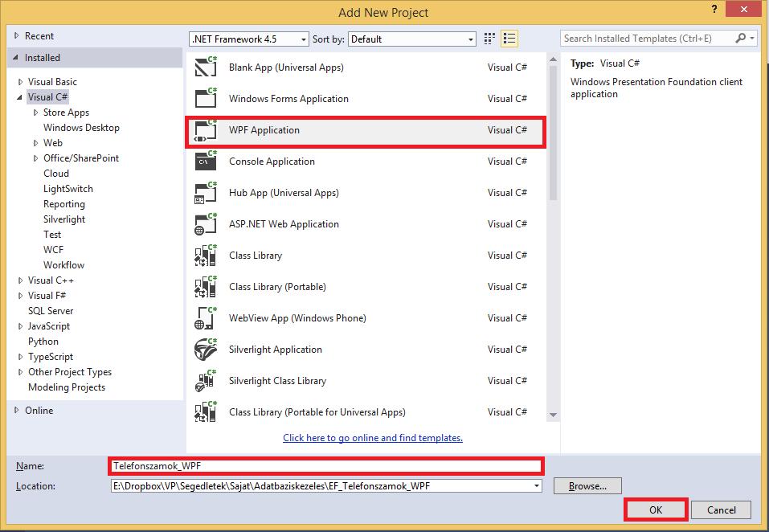769x532 pixels.
Task: Click the template list scroll-down arrow
Action: tap(553, 415)
